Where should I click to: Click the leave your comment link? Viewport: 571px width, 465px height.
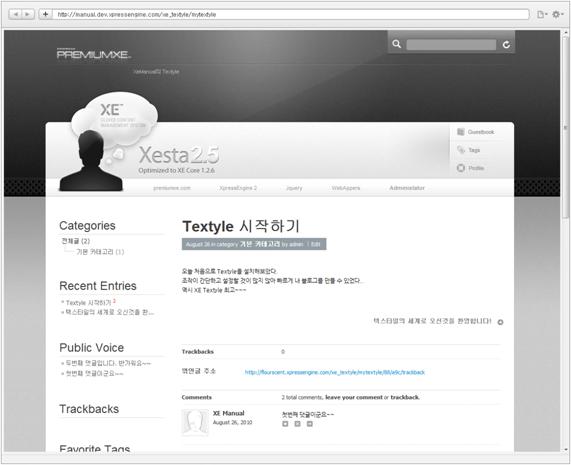[354, 397]
